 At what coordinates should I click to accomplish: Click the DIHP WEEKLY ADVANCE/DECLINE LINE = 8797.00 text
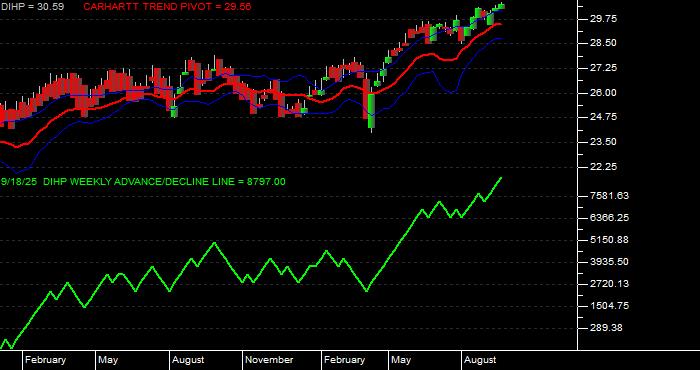164,182
